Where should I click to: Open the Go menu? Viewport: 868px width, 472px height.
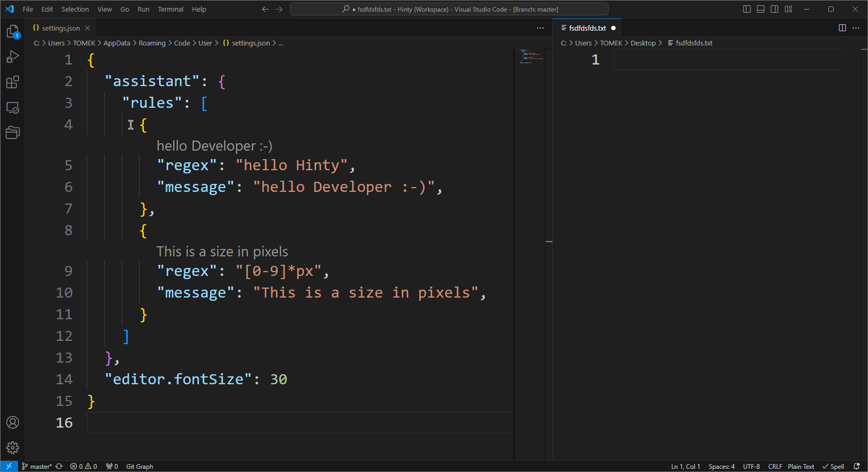(x=125, y=9)
